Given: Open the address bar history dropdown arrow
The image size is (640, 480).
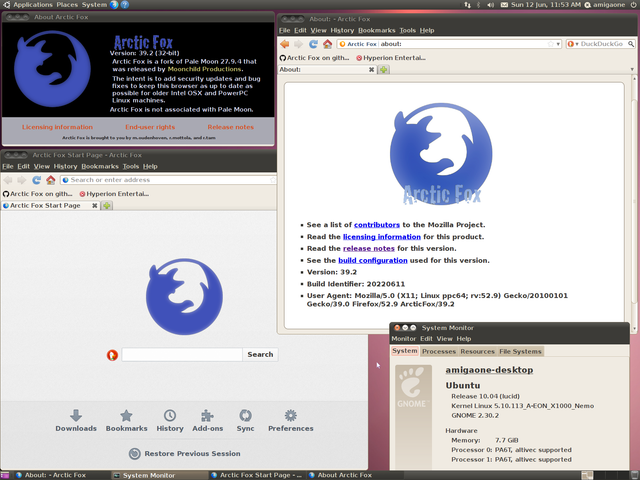Looking at the screenshot, I should (x=558, y=44).
